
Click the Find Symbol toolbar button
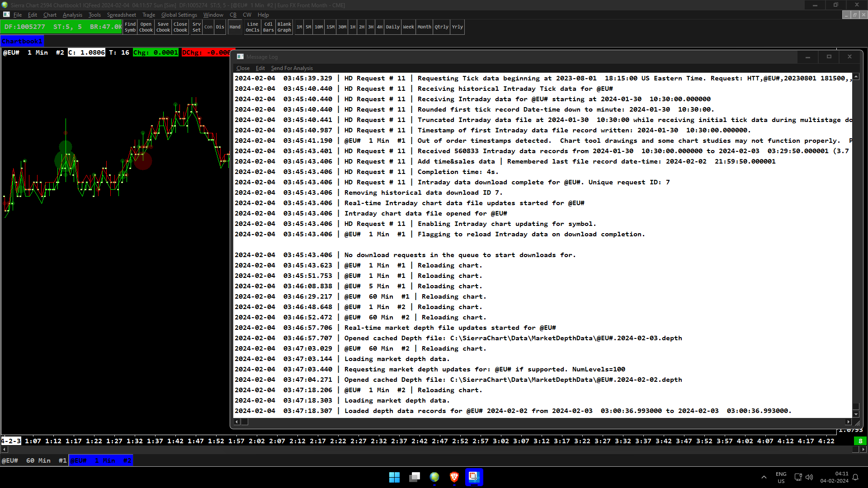(x=130, y=27)
